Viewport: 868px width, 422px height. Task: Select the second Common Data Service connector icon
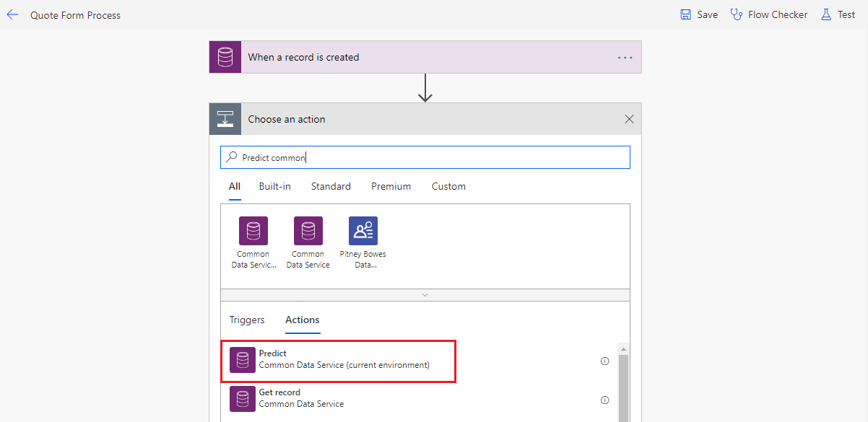(x=308, y=231)
